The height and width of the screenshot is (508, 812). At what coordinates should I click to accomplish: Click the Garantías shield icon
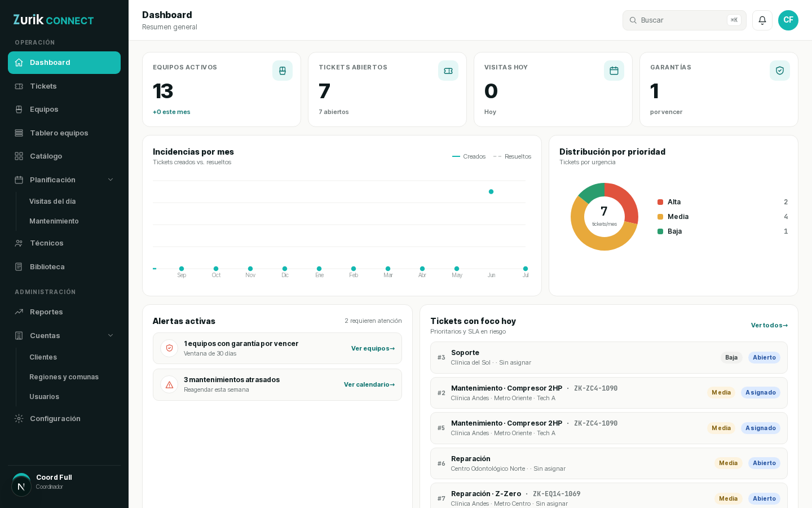(780, 71)
